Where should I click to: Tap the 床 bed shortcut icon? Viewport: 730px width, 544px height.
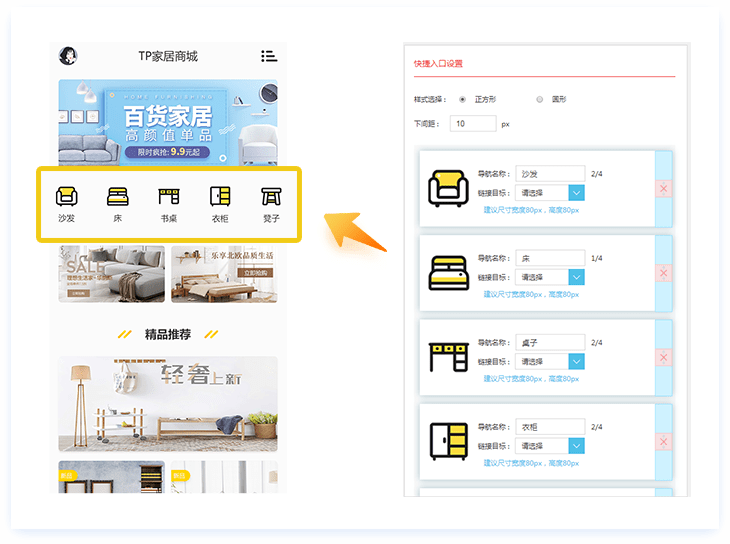coord(118,196)
